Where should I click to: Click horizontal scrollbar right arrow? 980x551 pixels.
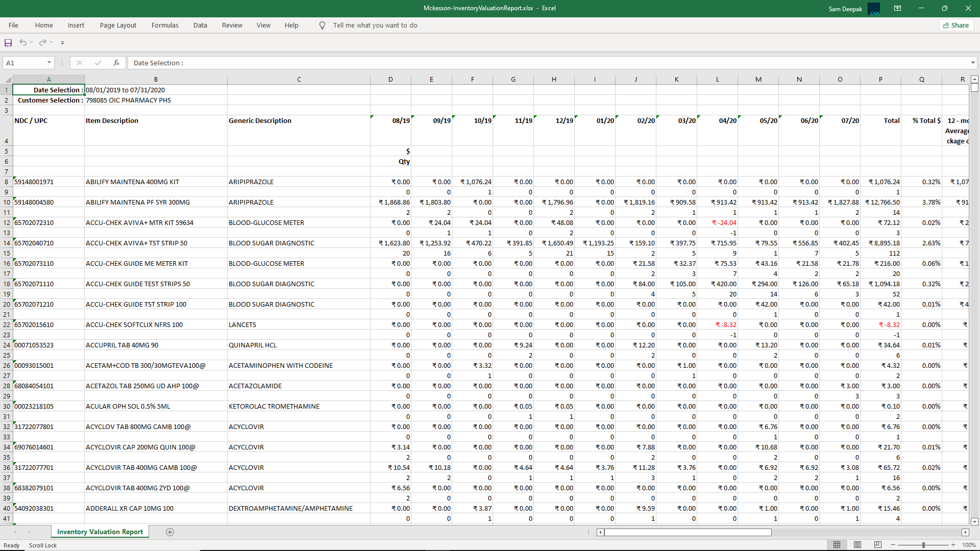965,532
